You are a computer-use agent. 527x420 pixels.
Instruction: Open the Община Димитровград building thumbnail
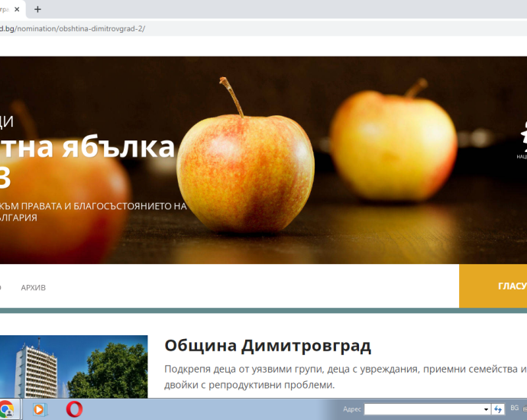[x=73, y=367]
